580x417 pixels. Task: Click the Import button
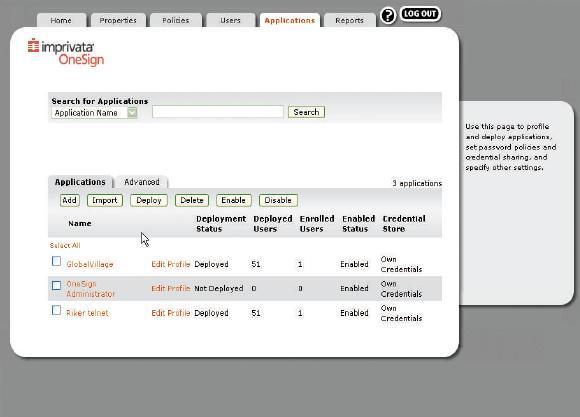(x=105, y=201)
